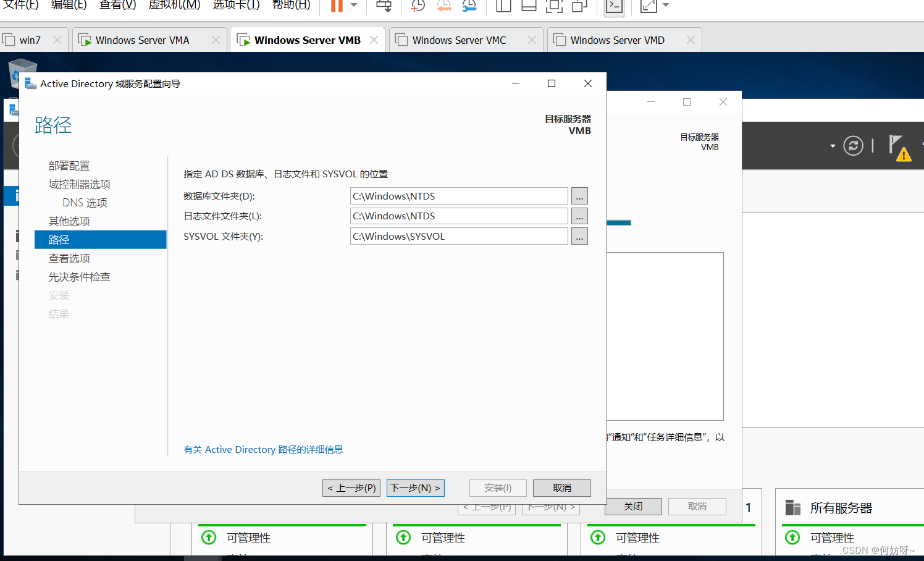Open the 文件 menu

pos(21,5)
